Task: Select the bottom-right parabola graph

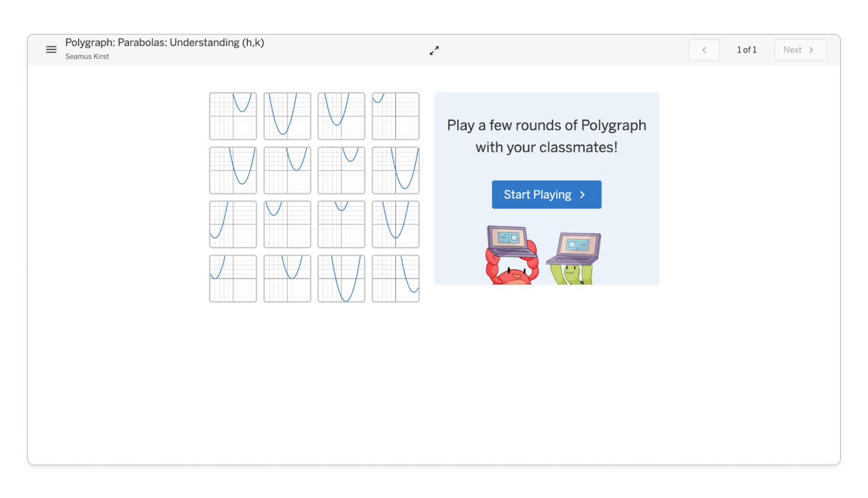Action: pos(395,278)
